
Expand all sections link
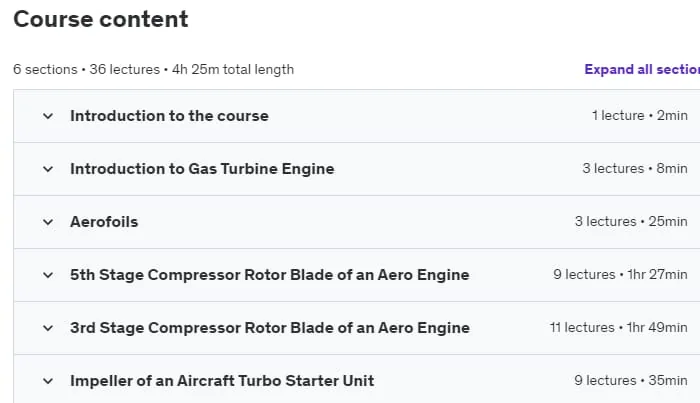[x=642, y=70]
